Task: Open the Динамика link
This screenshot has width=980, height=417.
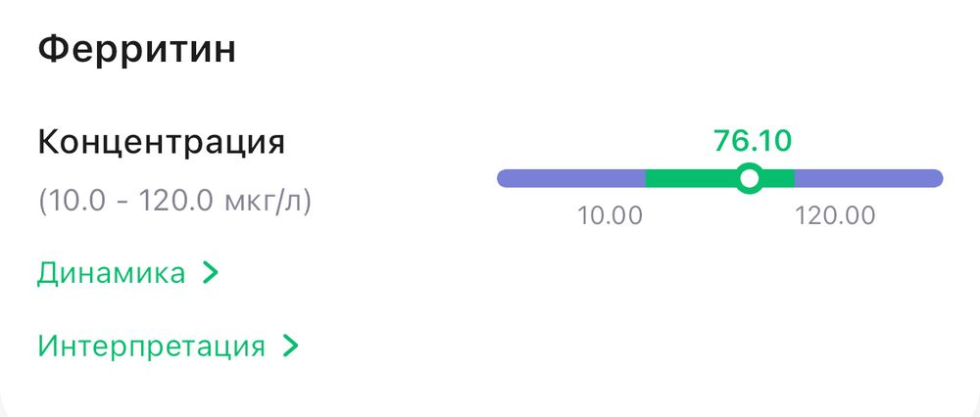Action: click(111, 273)
